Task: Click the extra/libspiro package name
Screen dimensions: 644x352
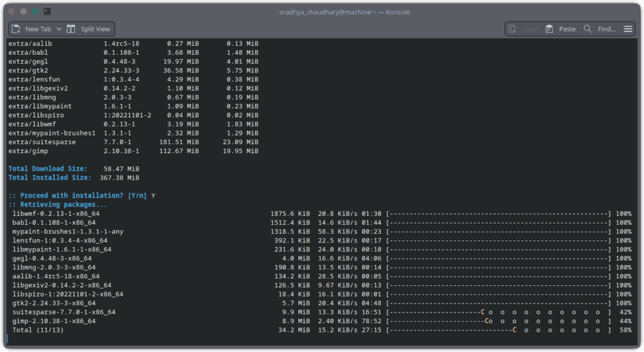Action: point(36,116)
